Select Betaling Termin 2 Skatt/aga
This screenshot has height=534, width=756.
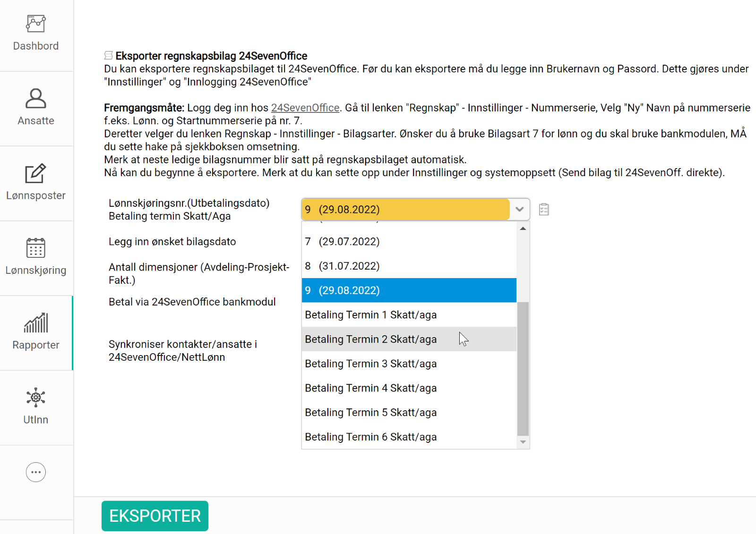pos(409,339)
